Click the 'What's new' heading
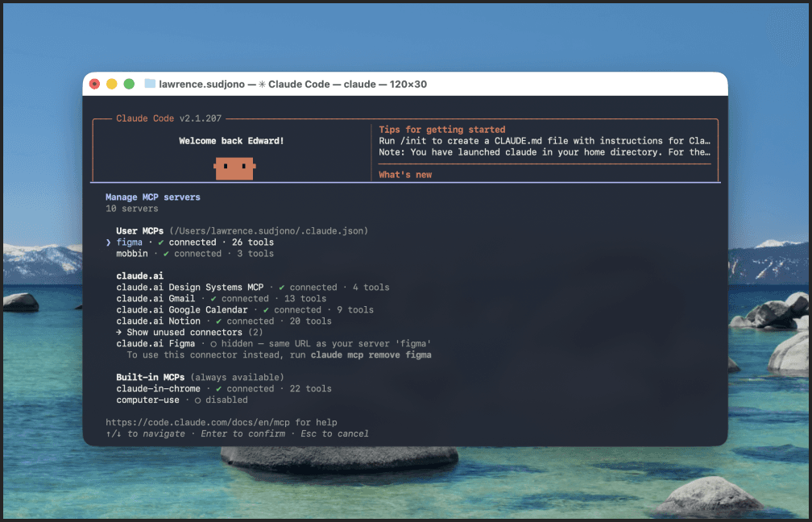Viewport: 812px width, 522px height. tap(405, 175)
